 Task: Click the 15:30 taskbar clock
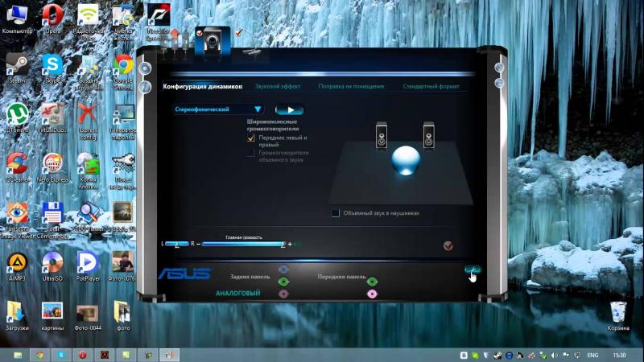coord(619,355)
